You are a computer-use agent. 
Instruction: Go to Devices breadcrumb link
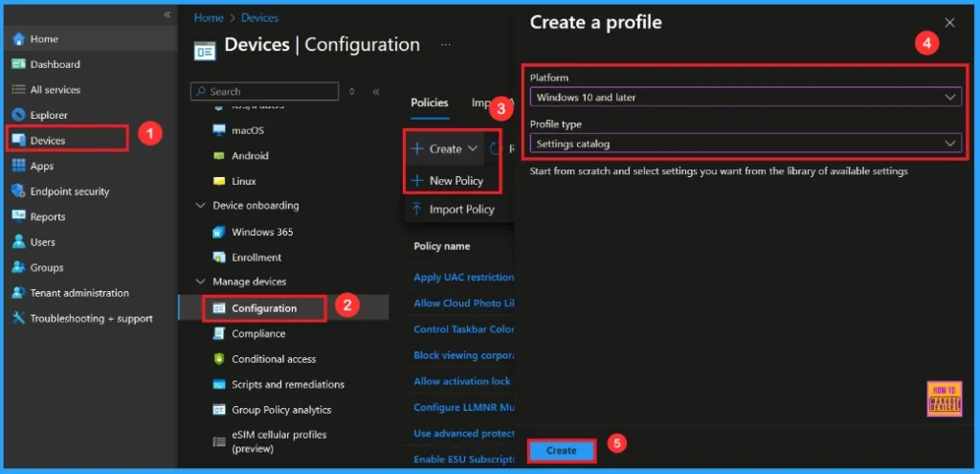(260, 17)
